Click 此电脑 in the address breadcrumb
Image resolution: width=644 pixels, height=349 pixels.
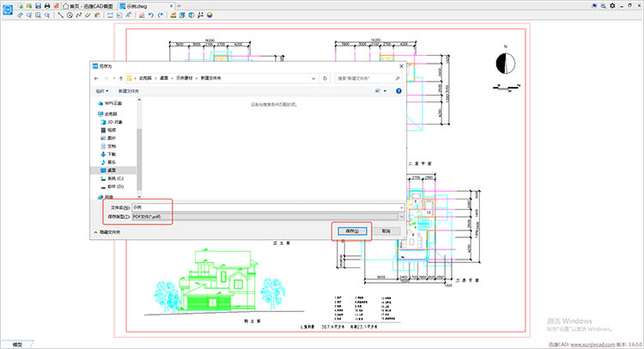(145, 78)
